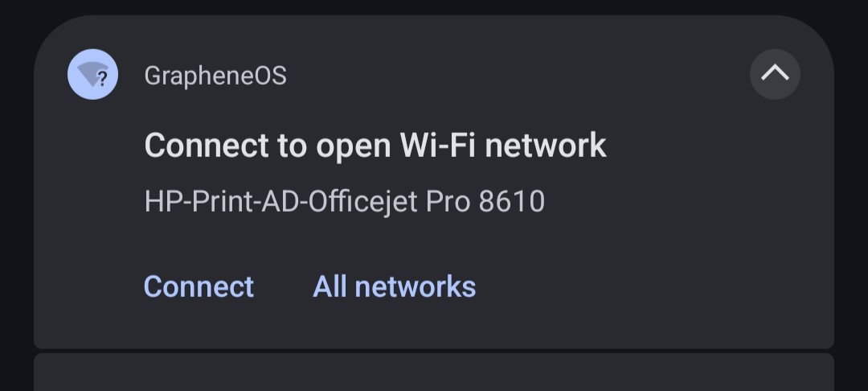Tap the HP-Print-AD-Officejet Pro 8610 network name

[344, 202]
